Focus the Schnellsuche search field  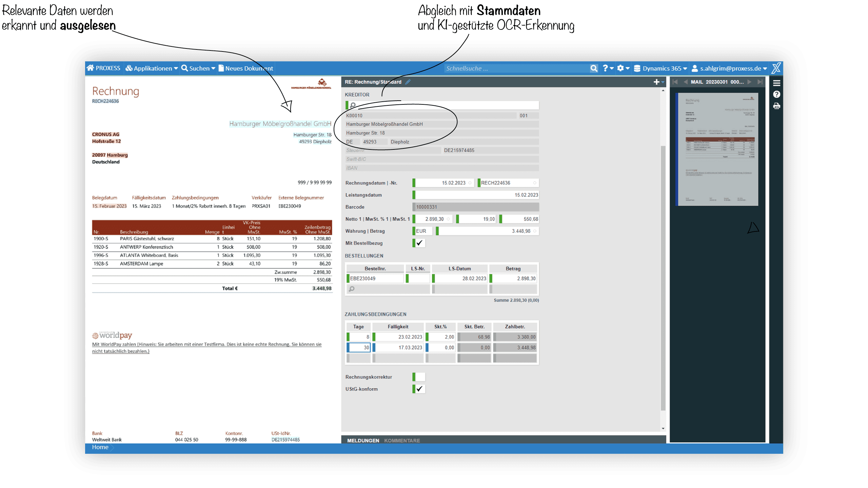516,68
